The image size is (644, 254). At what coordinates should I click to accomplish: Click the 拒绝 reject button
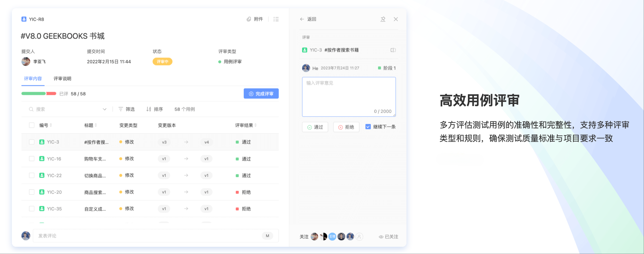pos(346,127)
